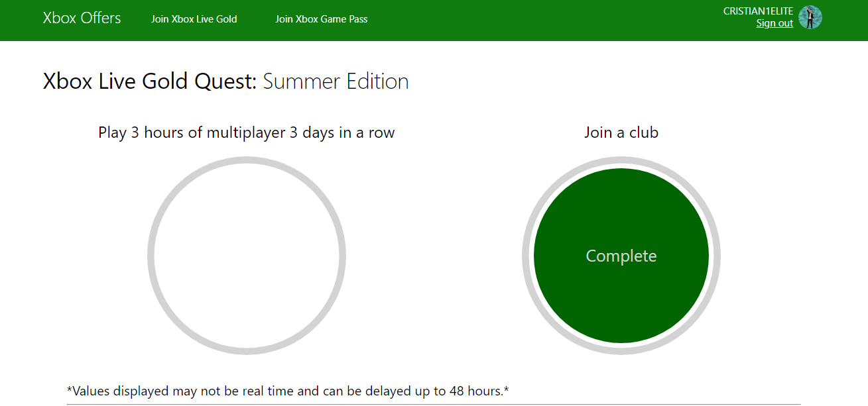
Task: Select the empty multiplayer quest progress circle
Action: tap(246, 255)
